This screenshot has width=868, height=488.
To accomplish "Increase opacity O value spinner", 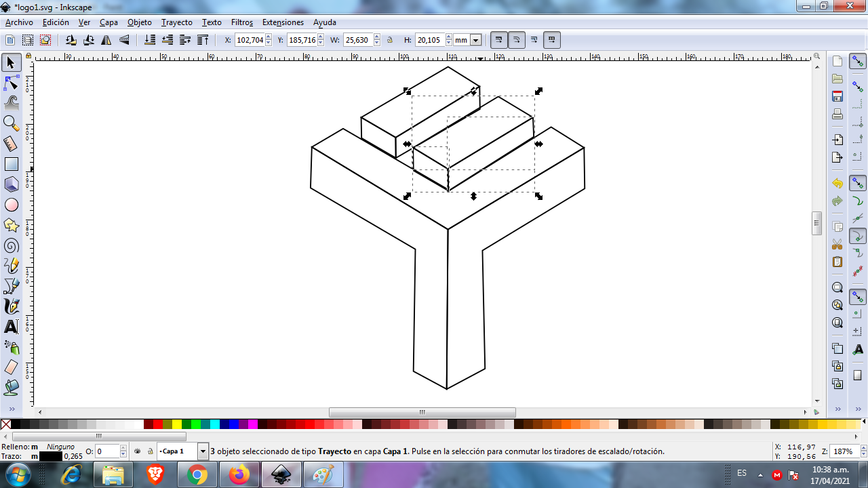I will click(x=123, y=449).
